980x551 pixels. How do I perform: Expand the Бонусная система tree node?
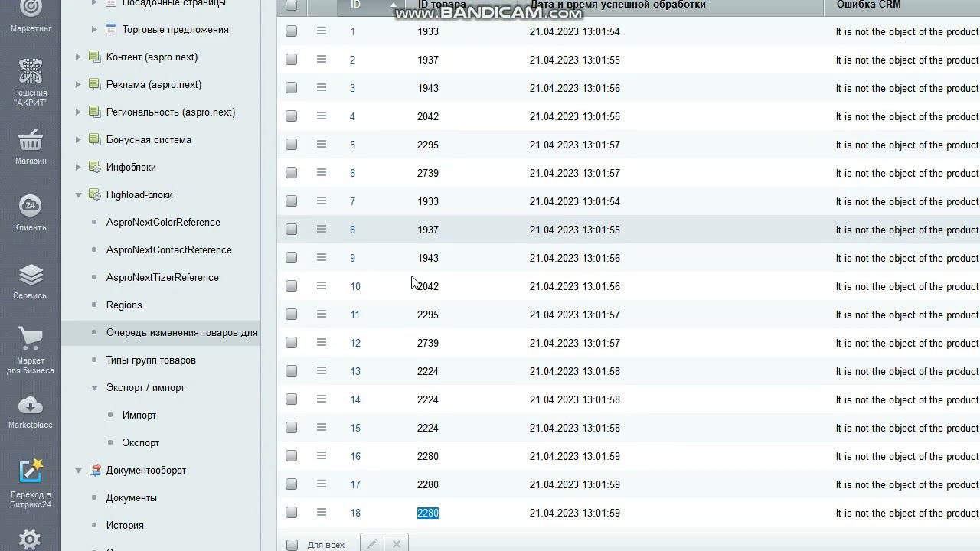tap(78, 139)
